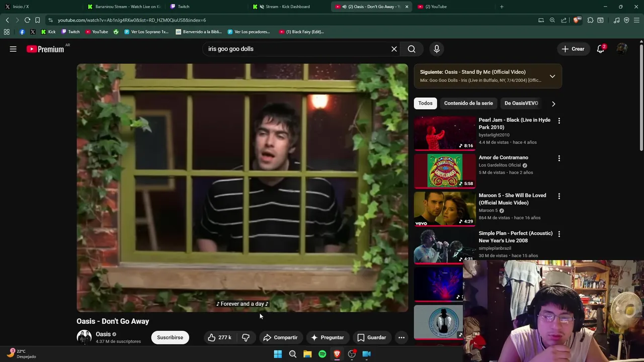Open the account avatar menu
This screenshot has height=362, width=644.
(x=622, y=49)
